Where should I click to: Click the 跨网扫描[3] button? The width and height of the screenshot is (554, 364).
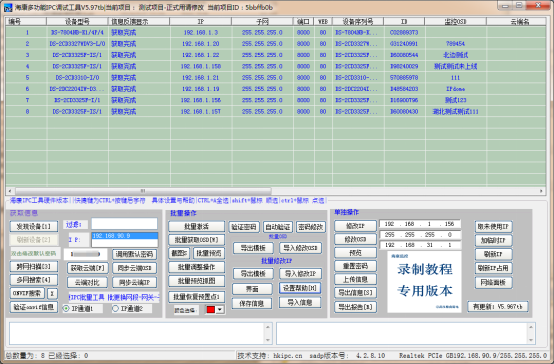coord(34,266)
